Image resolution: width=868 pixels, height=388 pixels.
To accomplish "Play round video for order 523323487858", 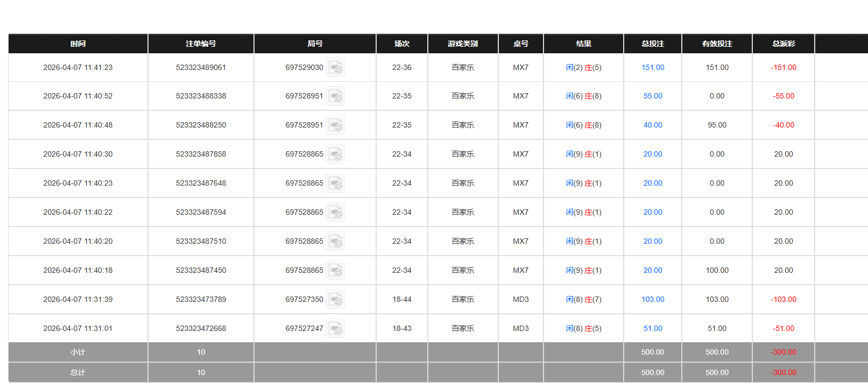I will pyautogui.click(x=335, y=154).
